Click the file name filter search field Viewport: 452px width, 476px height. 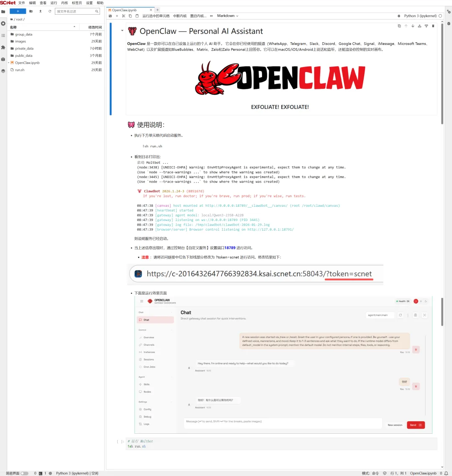click(x=75, y=11)
